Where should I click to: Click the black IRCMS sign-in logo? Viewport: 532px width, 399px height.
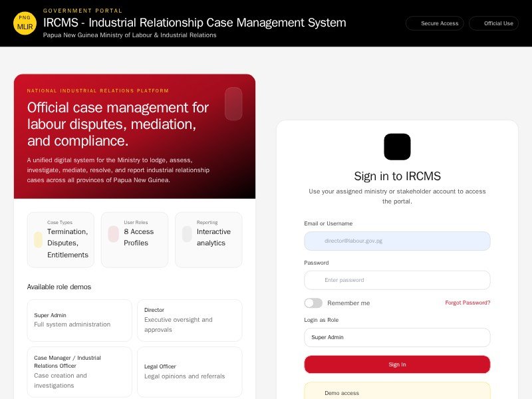397,147
